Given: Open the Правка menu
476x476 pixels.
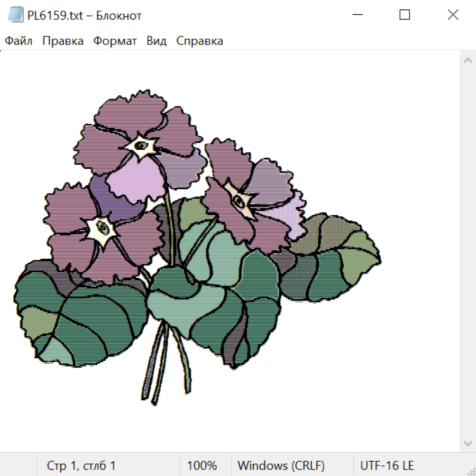Looking at the screenshot, I should point(63,41).
